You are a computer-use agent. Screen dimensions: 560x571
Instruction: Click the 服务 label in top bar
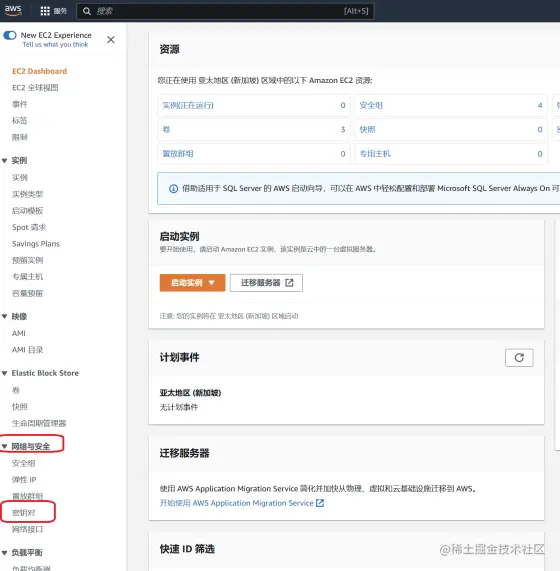[x=60, y=11]
